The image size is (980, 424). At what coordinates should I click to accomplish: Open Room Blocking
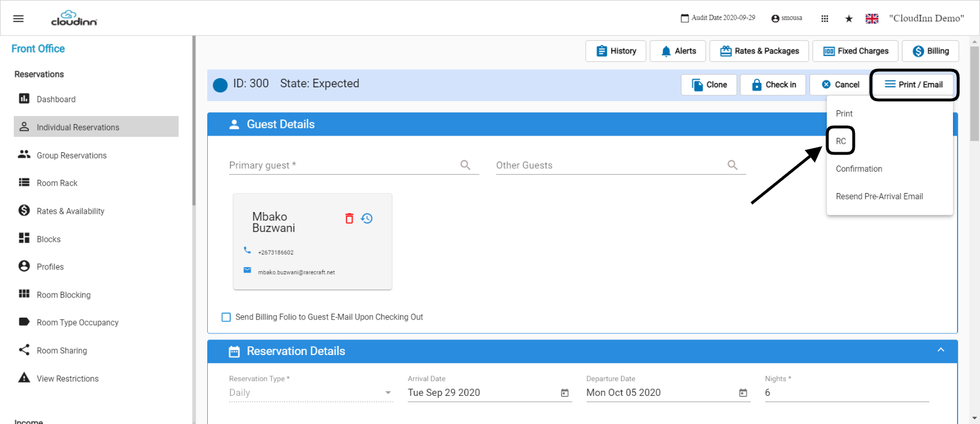[x=96, y=295]
